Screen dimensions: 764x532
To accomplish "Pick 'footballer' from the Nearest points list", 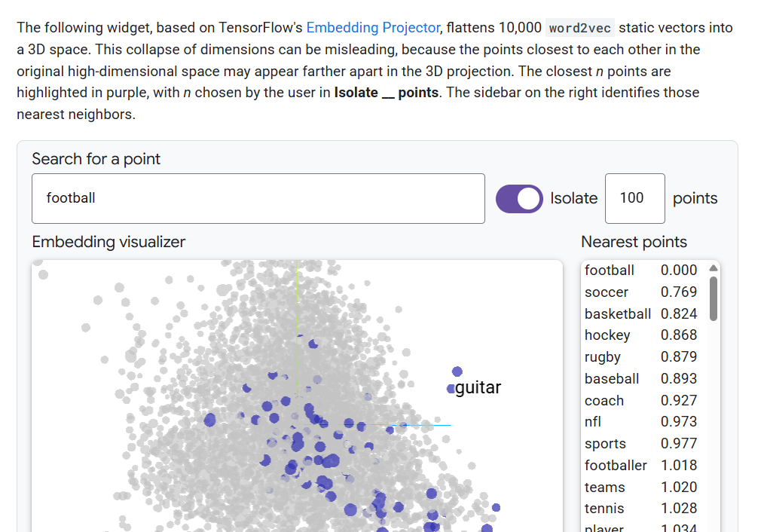I will coord(616,466).
